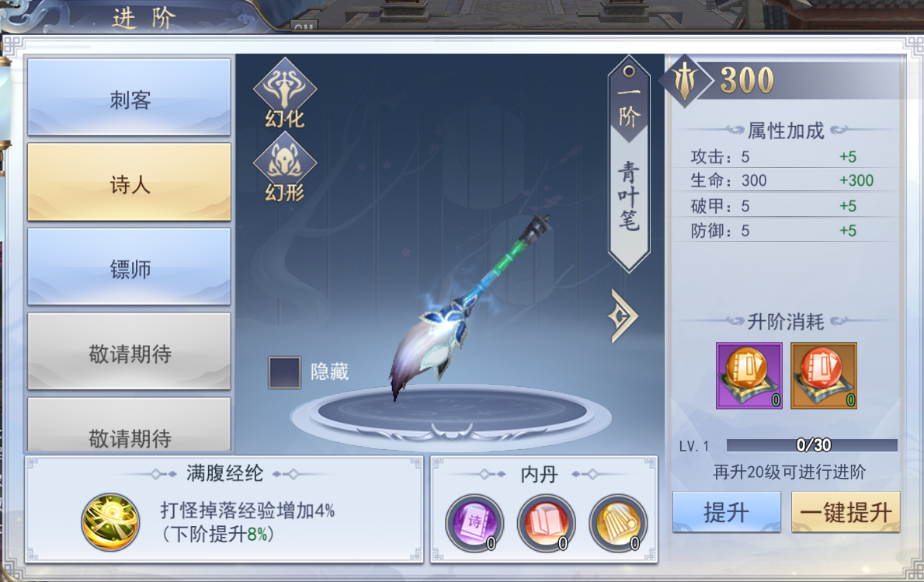Click the 一键提升 one-key upgrade button
The height and width of the screenshot is (582, 924).
[846, 512]
